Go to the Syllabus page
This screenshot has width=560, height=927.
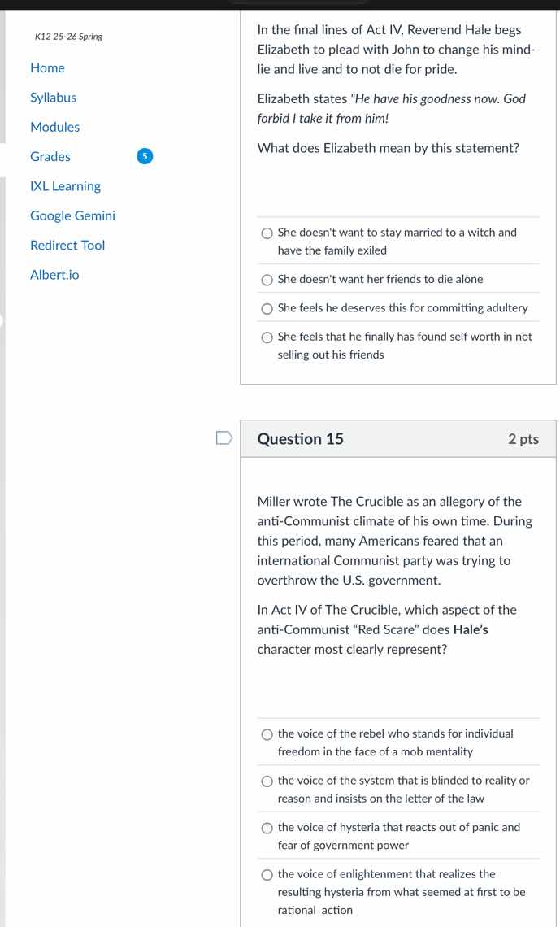coord(53,98)
